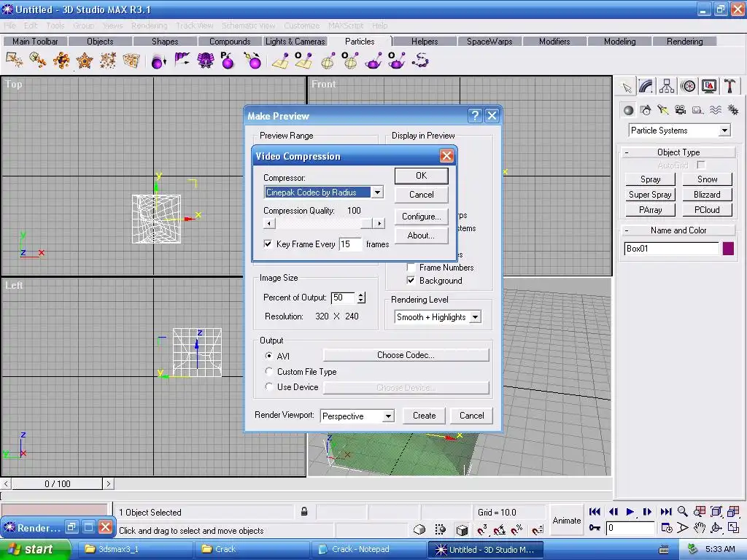
Task: Click the Choose Codec... button
Action: coord(406,355)
